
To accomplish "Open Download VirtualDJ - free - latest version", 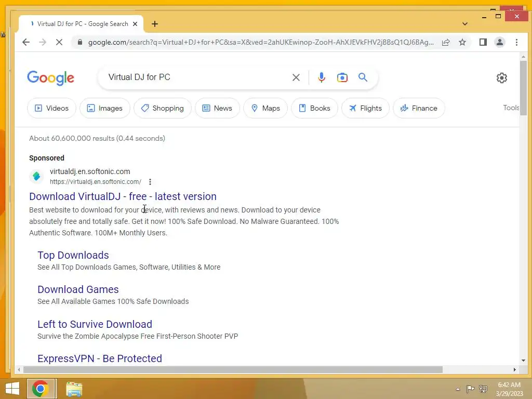I will pyautogui.click(x=123, y=196).
